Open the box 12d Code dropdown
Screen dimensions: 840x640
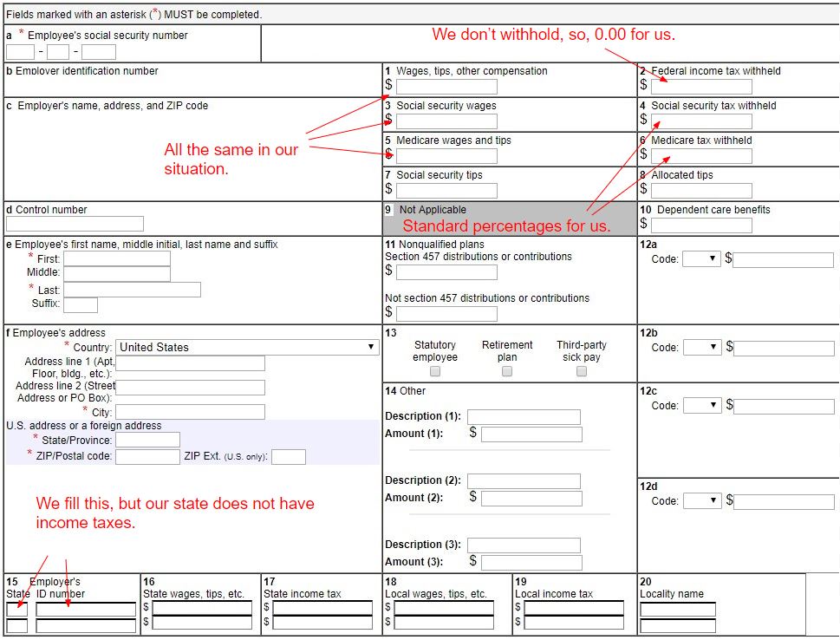pyautogui.click(x=703, y=501)
